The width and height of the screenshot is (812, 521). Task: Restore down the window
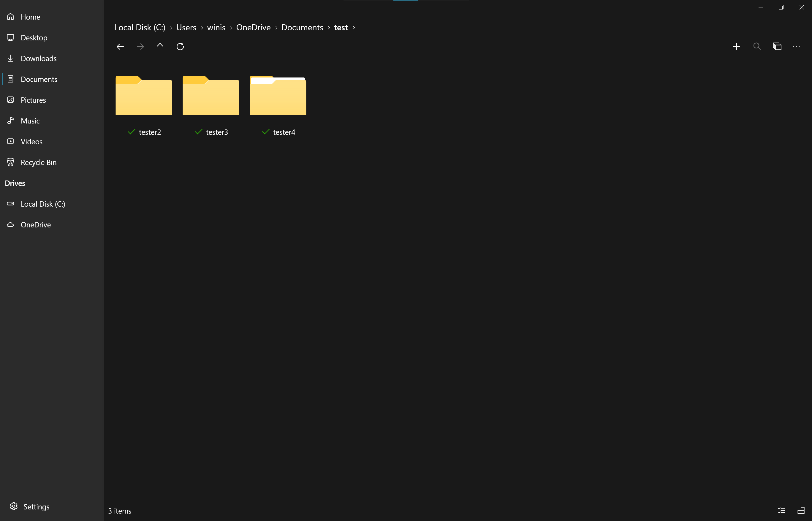click(781, 7)
